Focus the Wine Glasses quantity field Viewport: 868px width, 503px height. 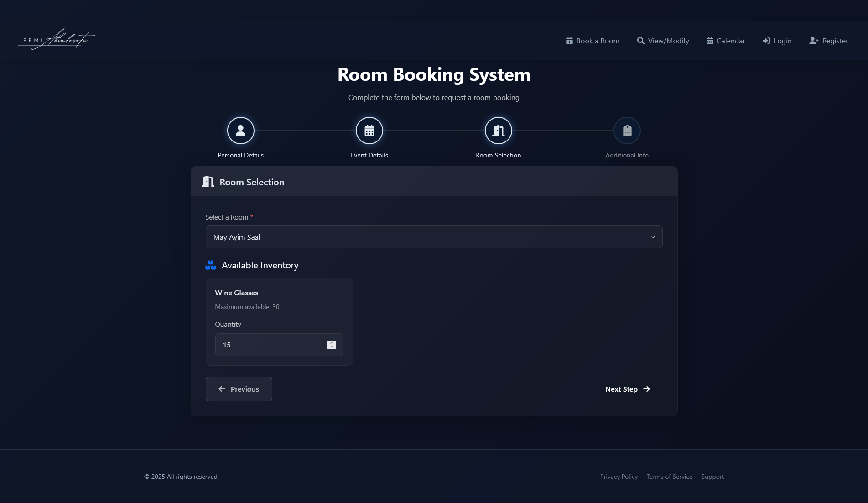point(279,345)
